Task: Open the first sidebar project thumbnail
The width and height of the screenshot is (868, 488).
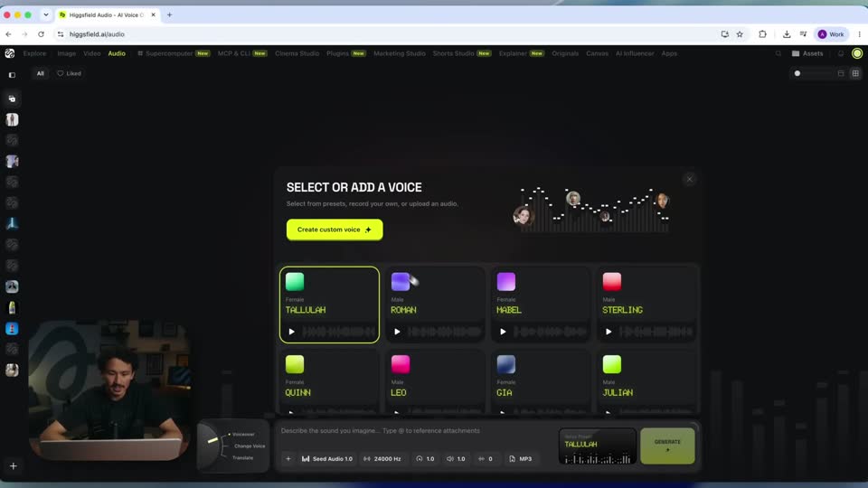Action: [x=12, y=119]
